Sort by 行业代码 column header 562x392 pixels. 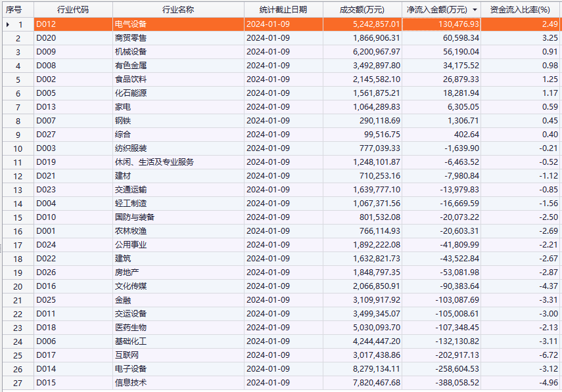tap(72, 10)
